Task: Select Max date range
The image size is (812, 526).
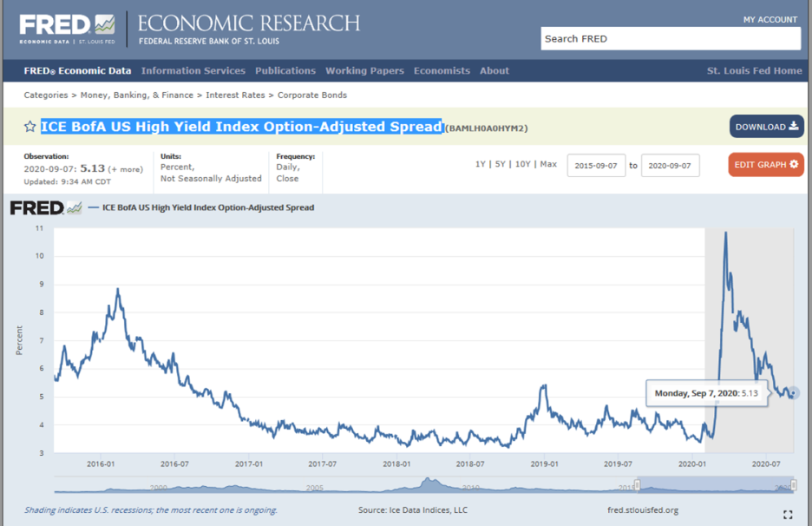Action: click(x=548, y=164)
